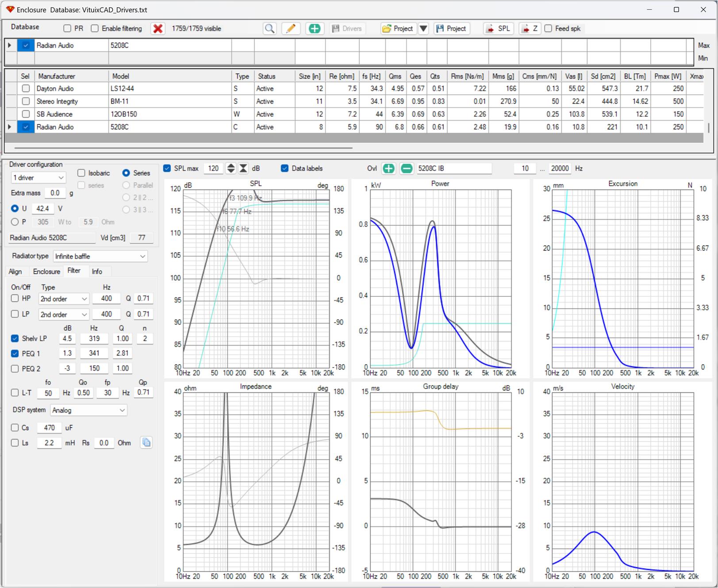718x588 pixels.
Task: Click the SPL max value field 120
Action: [214, 169]
